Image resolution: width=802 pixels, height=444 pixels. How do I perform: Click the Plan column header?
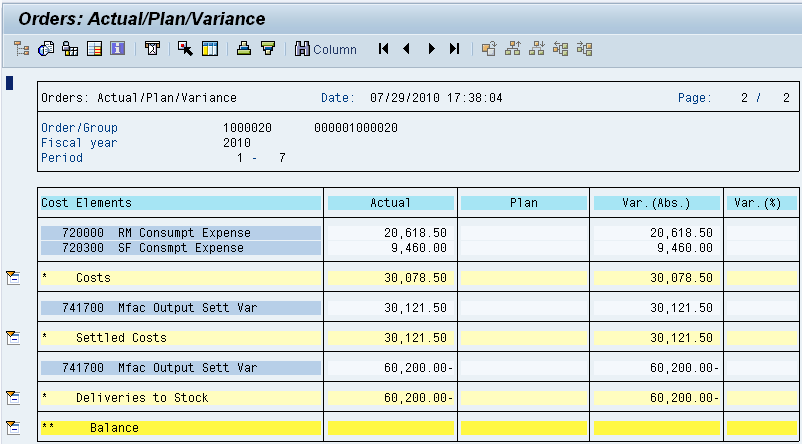click(524, 203)
